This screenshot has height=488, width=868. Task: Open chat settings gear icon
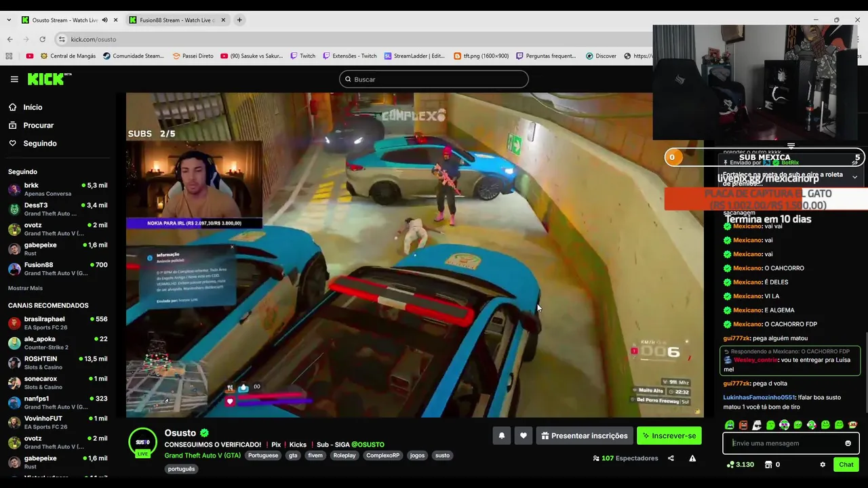click(x=823, y=464)
